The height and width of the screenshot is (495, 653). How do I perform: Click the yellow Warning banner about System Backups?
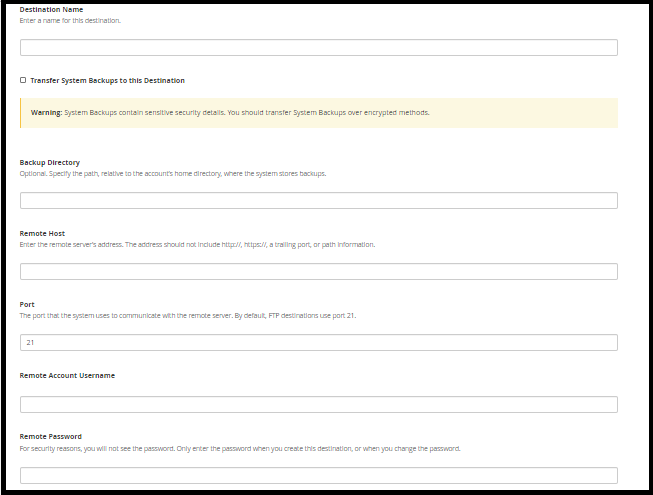pyautogui.click(x=319, y=113)
